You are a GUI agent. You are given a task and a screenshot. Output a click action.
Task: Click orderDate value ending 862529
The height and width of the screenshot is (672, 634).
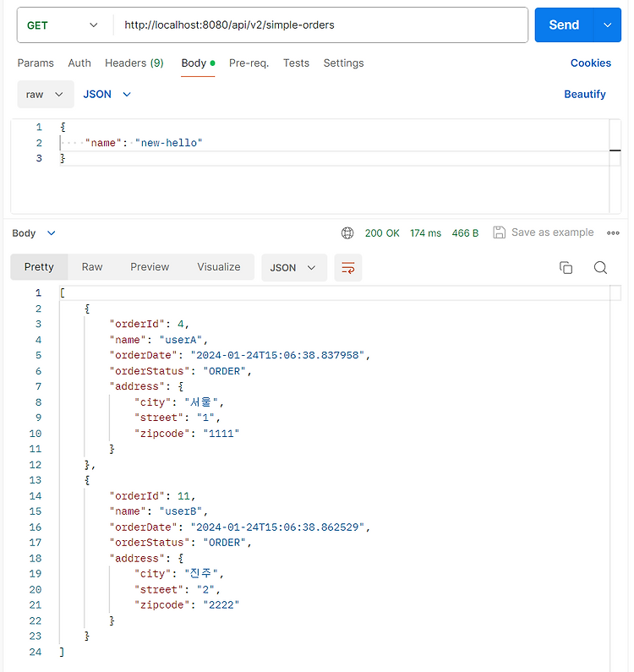point(277,527)
